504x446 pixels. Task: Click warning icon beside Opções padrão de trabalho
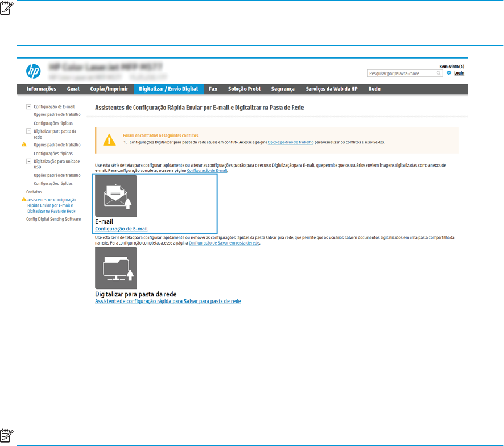click(24, 144)
